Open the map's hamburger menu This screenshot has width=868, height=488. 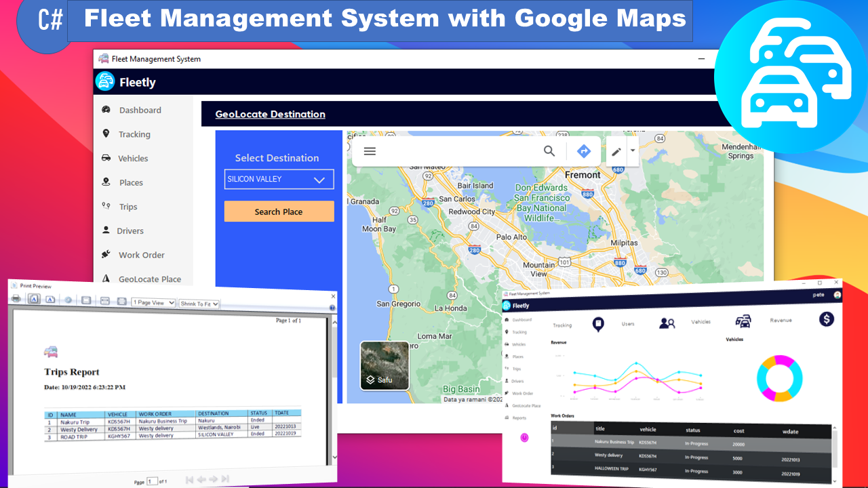click(370, 151)
